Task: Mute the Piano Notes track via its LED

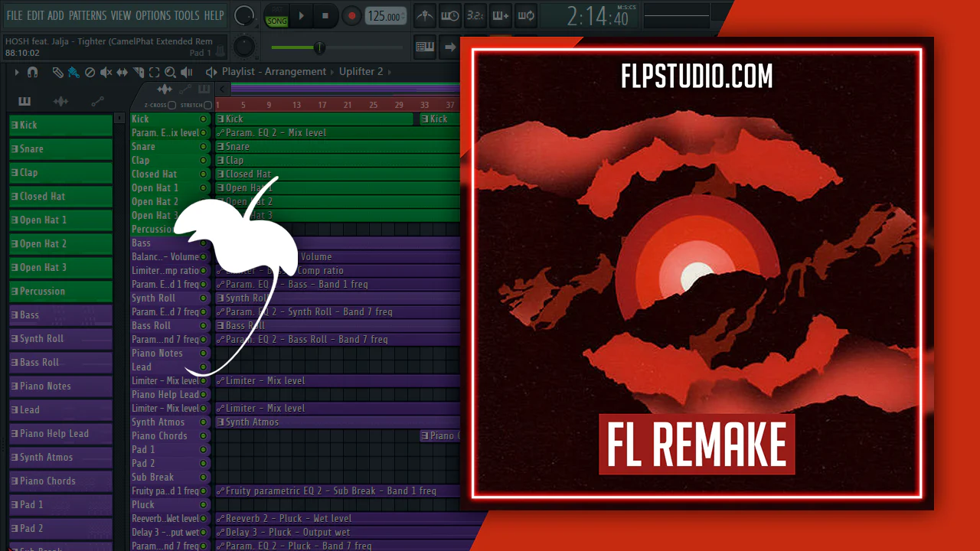Action: pyautogui.click(x=203, y=354)
